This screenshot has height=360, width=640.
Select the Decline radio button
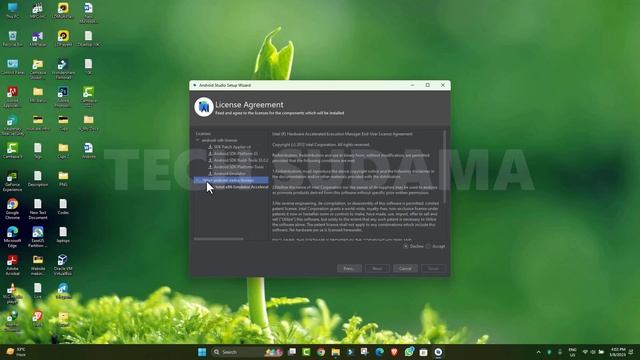(x=406, y=247)
